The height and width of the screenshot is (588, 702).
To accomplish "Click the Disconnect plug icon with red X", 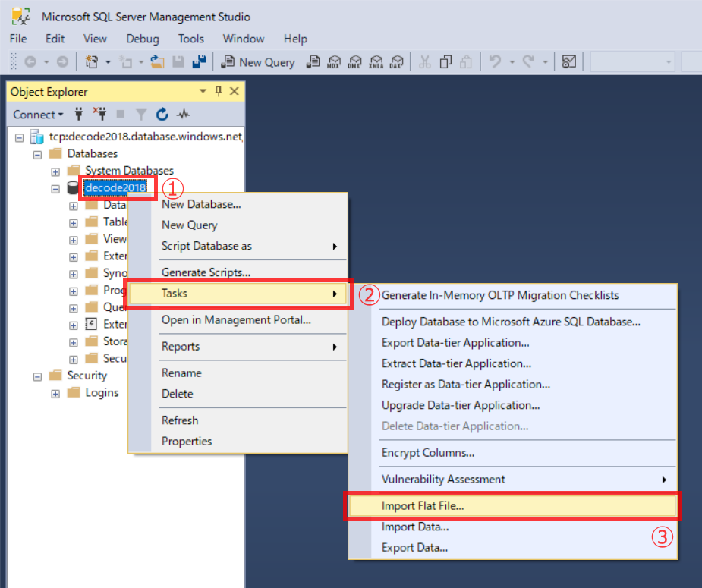I will click(99, 114).
